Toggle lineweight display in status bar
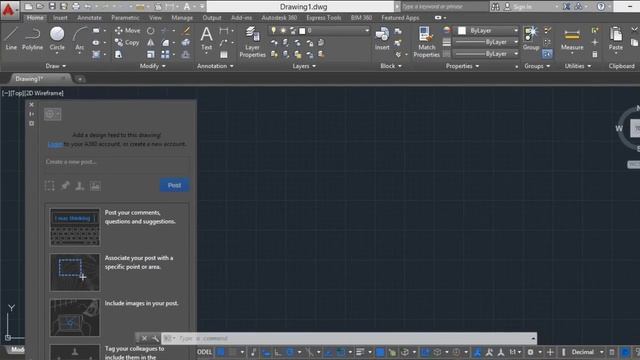Screen dimensions: 640x360 pyautogui.click(x=360, y=352)
